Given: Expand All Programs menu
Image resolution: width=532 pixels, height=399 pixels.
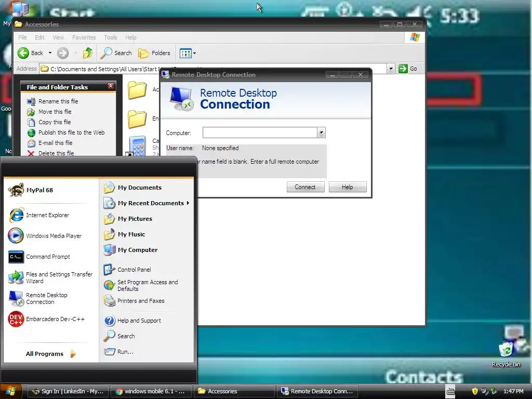Looking at the screenshot, I should (51, 354).
